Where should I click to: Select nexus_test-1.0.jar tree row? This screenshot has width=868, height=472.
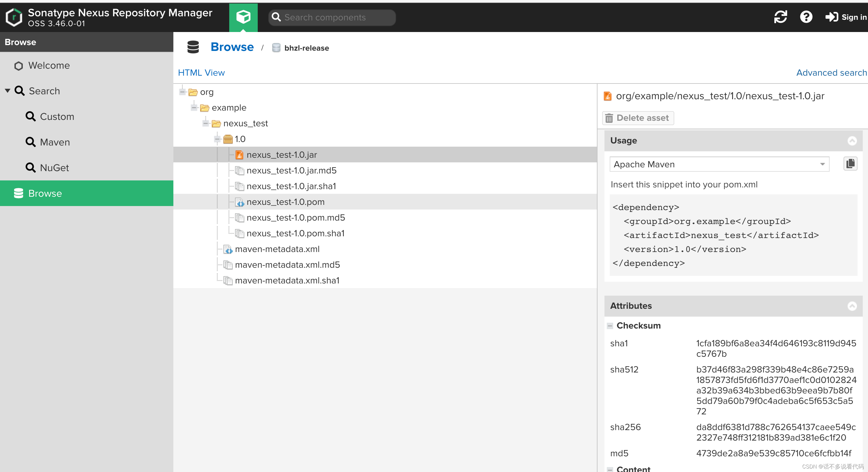point(385,155)
